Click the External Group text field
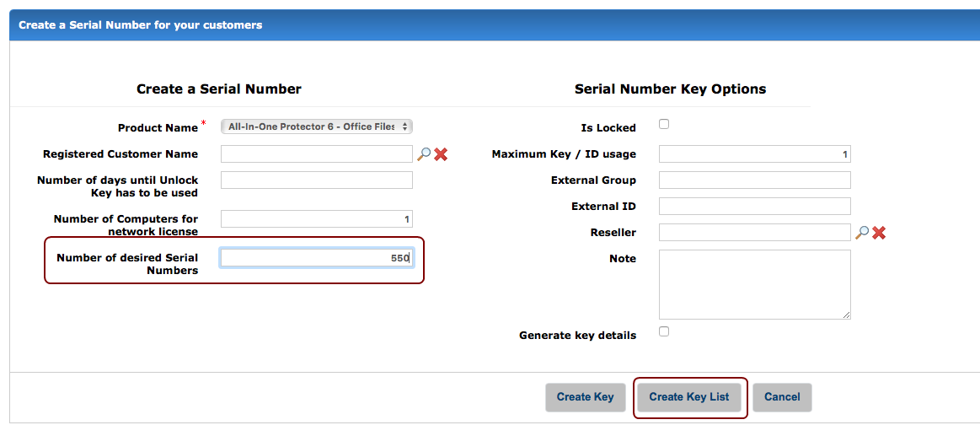 click(x=754, y=180)
